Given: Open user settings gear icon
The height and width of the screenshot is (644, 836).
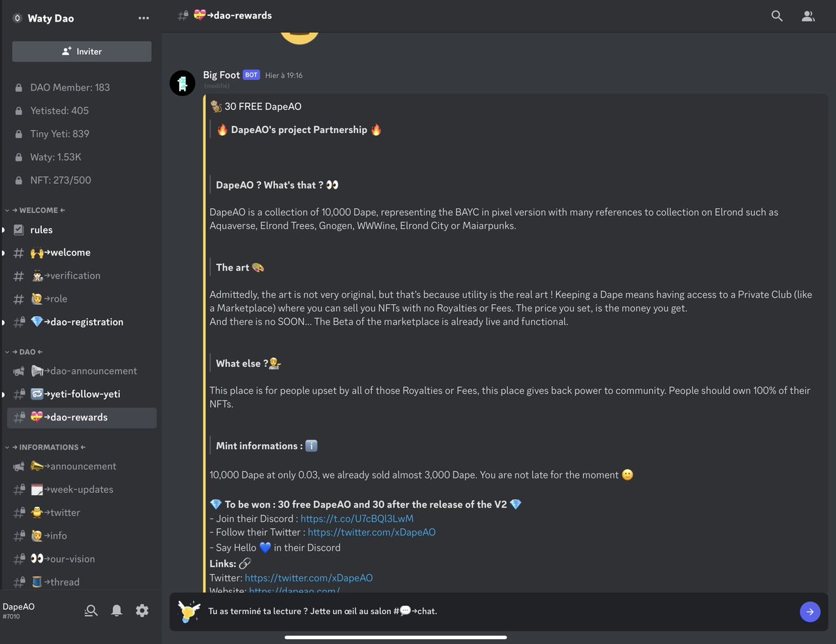Looking at the screenshot, I should pyautogui.click(x=142, y=611).
